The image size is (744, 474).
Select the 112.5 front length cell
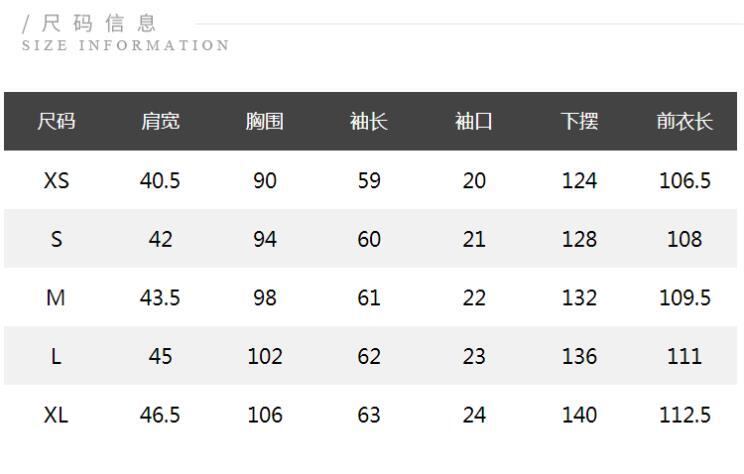tap(684, 415)
